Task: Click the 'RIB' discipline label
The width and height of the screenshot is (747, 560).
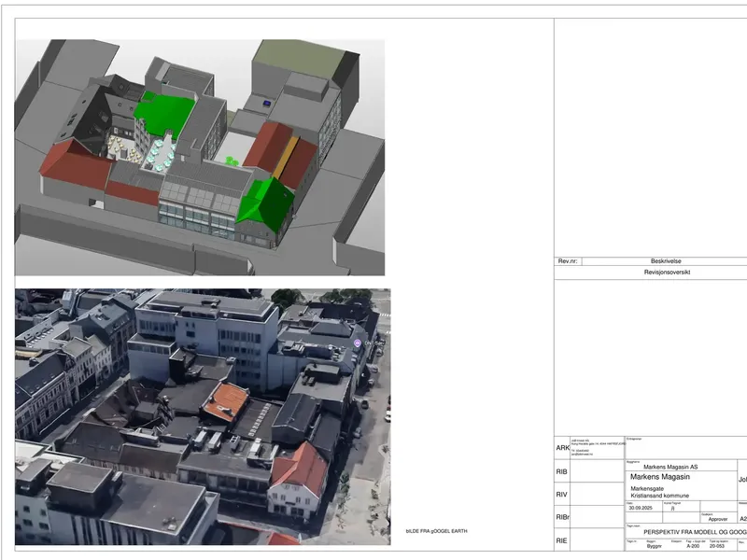Action: click(x=562, y=472)
